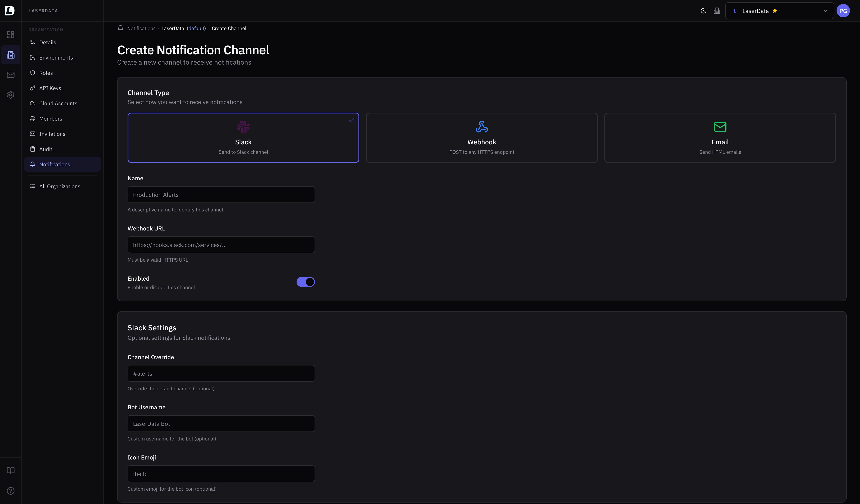The width and height of the screenshot is (860, 504).
Task: Click the Cloud Accounts cloud icon
Action: coord(33,103)
